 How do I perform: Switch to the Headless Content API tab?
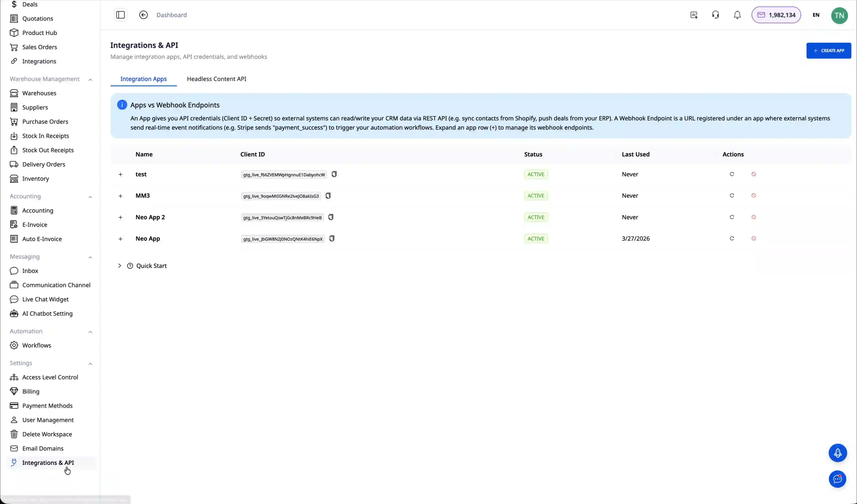(x=216, y=79)
